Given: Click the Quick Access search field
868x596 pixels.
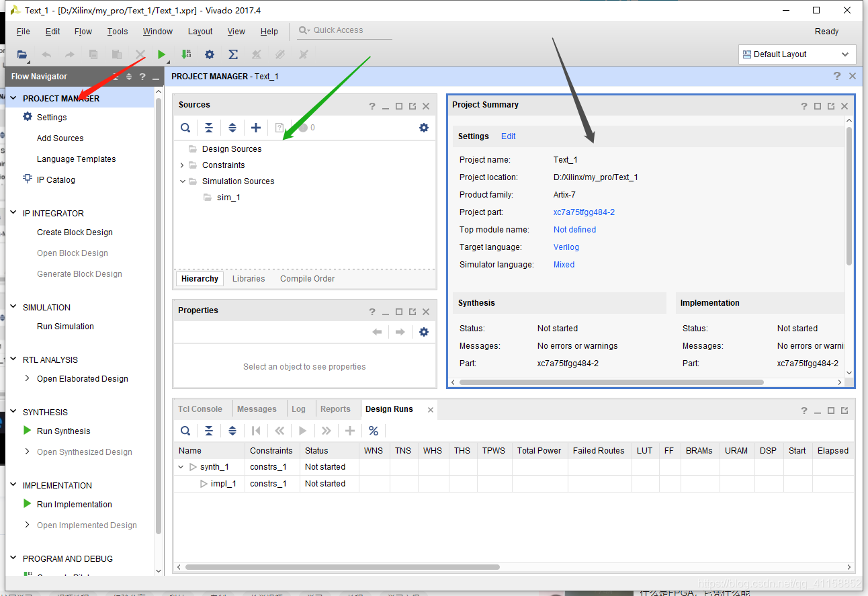Looking at the screenshot, I should coord(344,30).
